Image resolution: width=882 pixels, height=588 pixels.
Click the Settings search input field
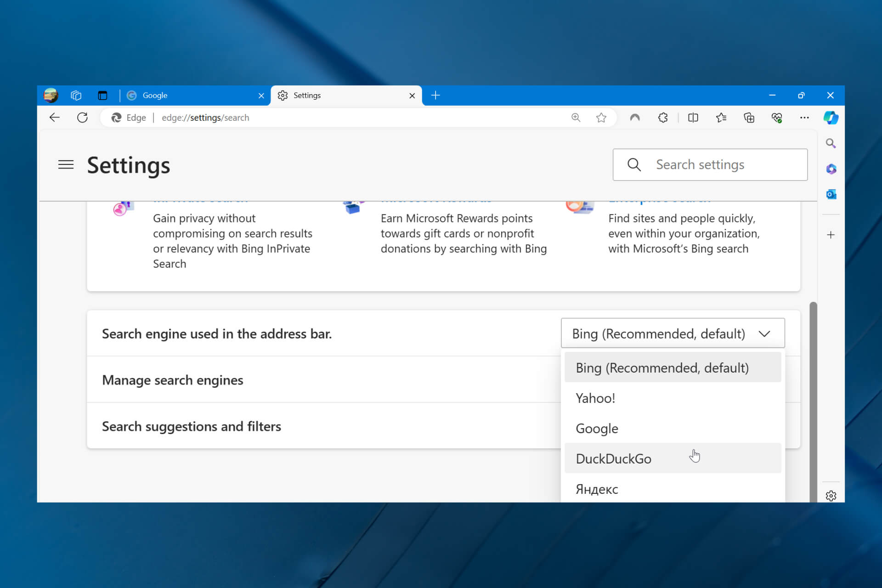pos(710,164)
